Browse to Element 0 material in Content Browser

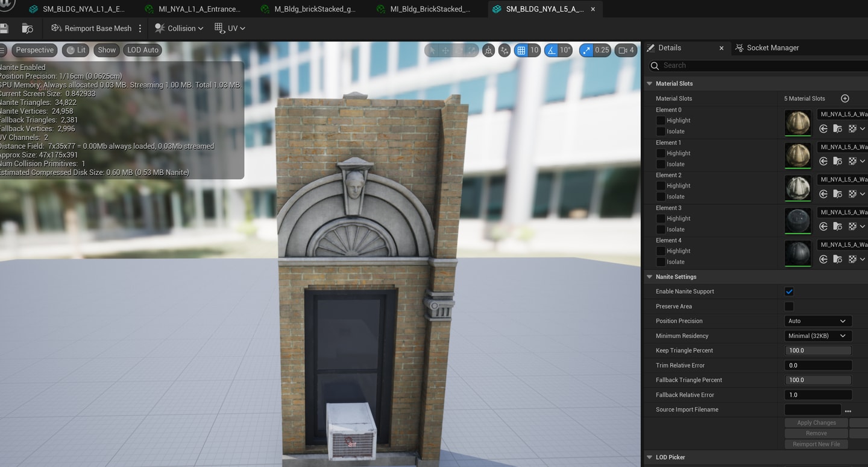click(838, 129)
